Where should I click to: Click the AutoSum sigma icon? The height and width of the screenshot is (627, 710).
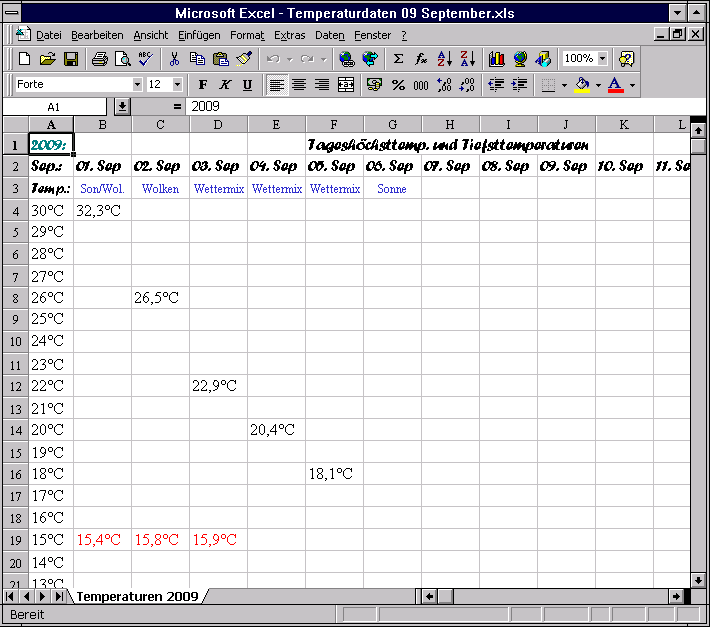[399, 59]
